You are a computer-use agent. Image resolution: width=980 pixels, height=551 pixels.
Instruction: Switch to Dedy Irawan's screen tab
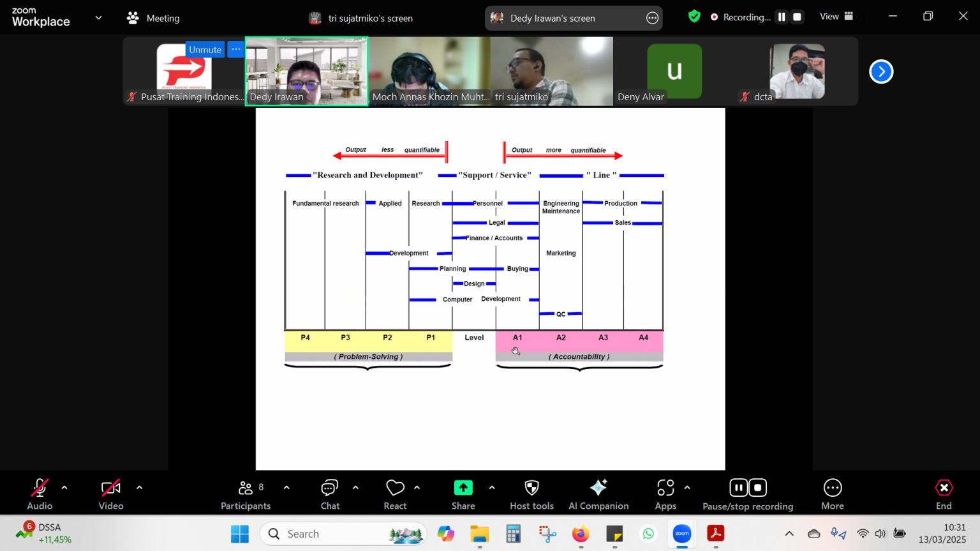coord(572,18)
